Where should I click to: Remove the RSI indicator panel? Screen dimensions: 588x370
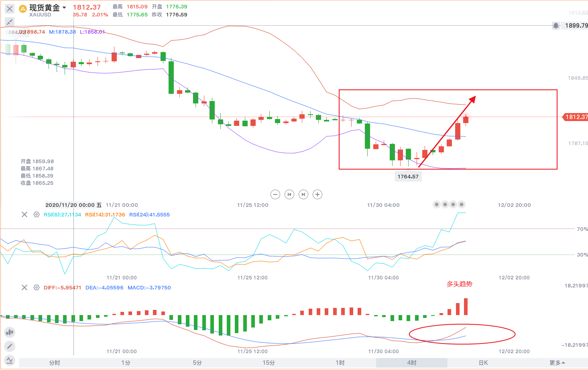pyautogui.click(x=24, y=214)
